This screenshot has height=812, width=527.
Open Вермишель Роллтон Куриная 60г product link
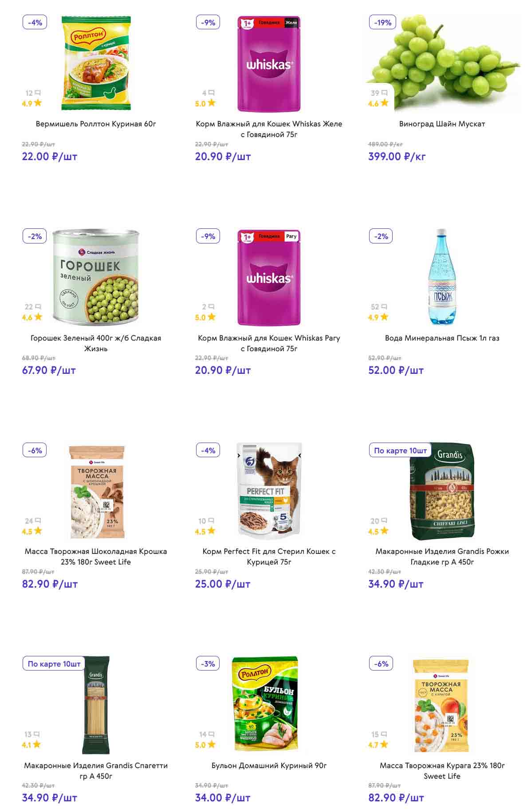(96, 124)
